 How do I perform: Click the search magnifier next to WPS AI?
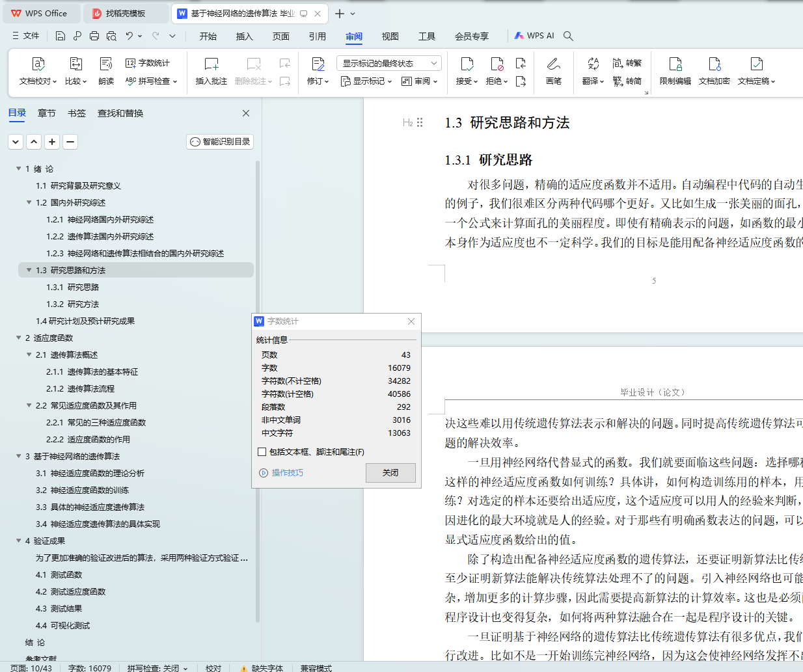[568, 36]
